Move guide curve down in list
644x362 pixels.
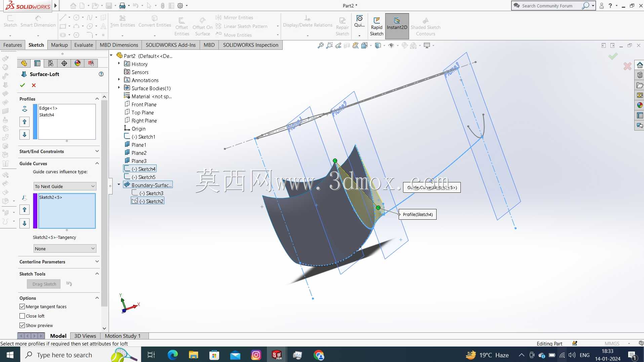tap(25, 223)
